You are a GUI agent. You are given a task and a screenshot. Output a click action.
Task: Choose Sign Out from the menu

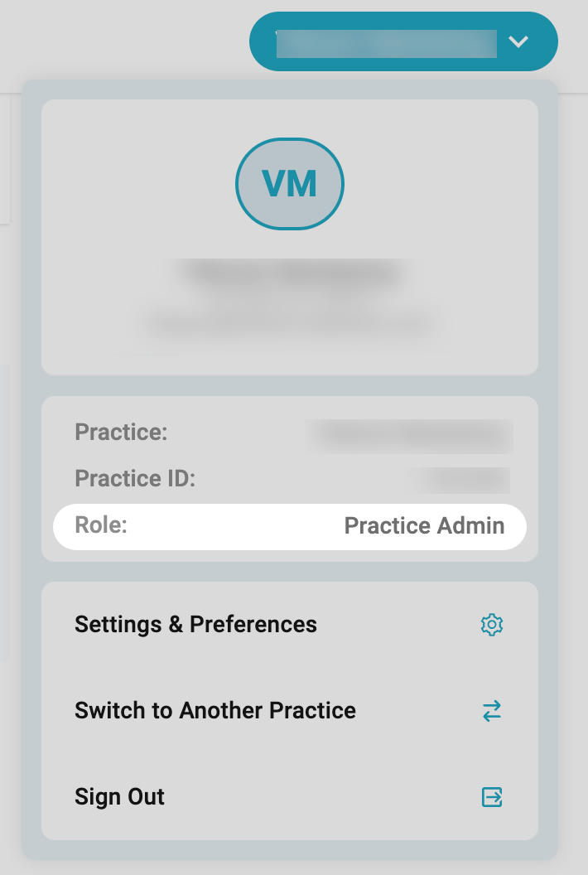pyautogui.click(x=290, y=797)
